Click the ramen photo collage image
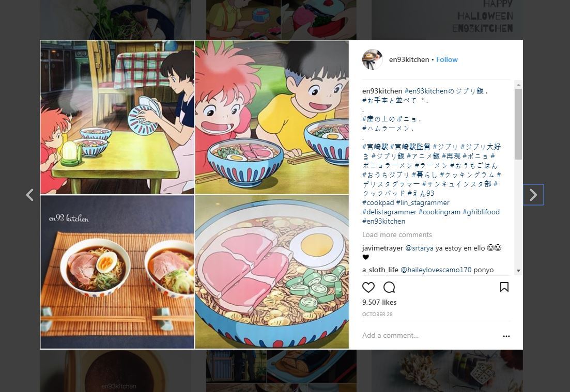570x392 pixels. (x=194, y=195)
